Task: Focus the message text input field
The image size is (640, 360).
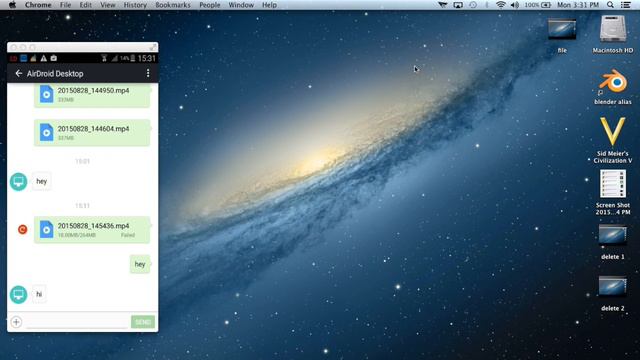Action: coord(77,322)
